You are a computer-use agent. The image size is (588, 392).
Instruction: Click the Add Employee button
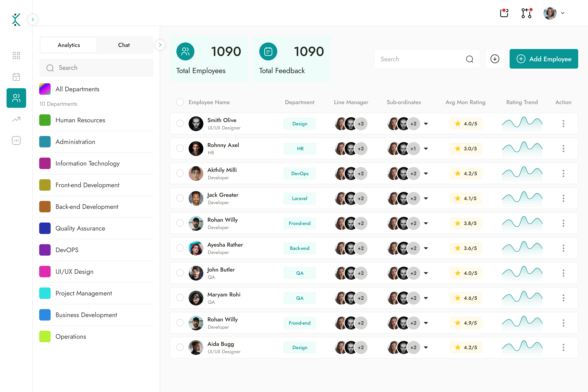(x=544, y=59)
